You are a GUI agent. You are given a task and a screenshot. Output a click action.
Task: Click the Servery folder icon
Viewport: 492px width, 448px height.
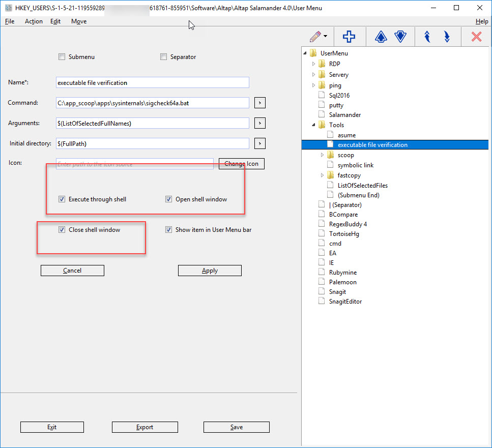click(322, 75)
